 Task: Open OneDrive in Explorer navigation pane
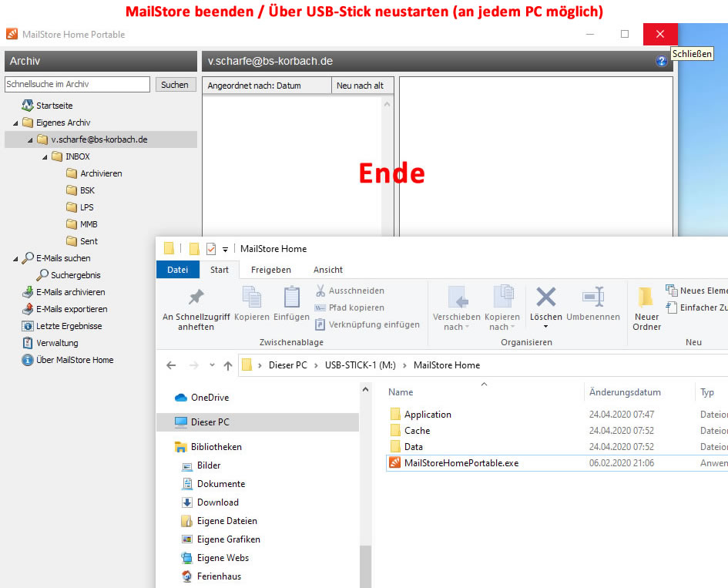coord(202,398)
